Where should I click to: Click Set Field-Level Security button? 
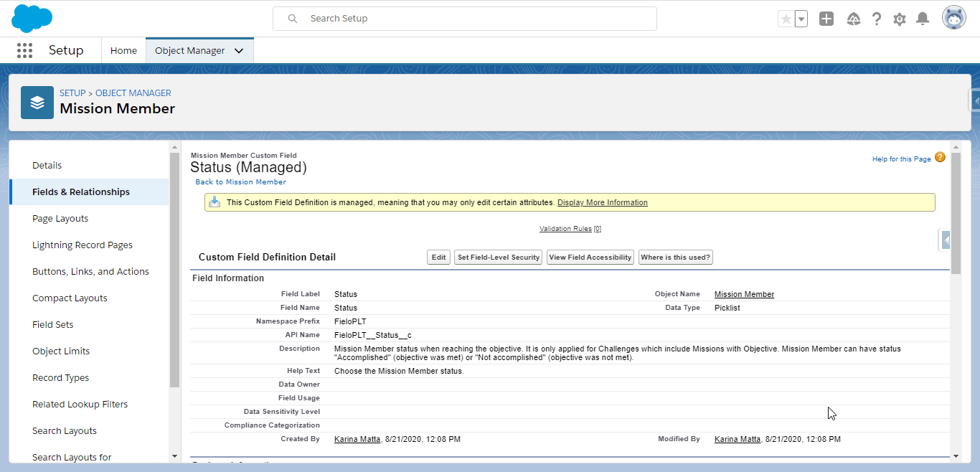(x=499, y=258)
